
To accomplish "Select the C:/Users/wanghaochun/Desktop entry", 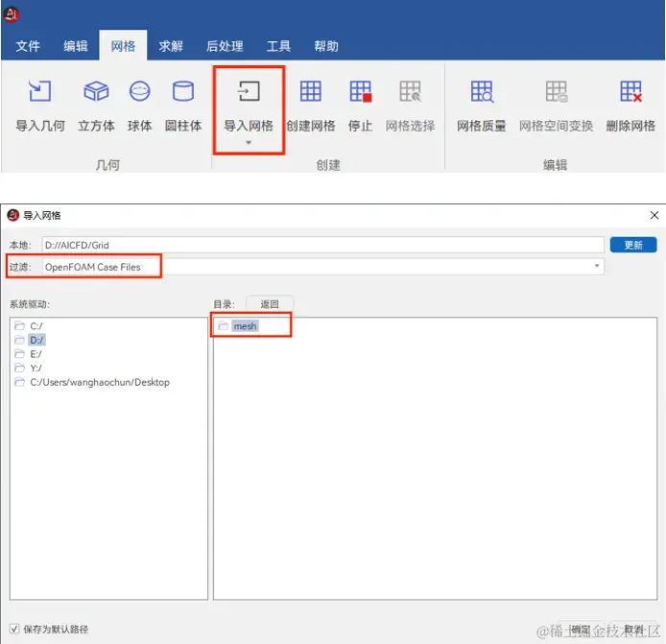I will point(100,382).
